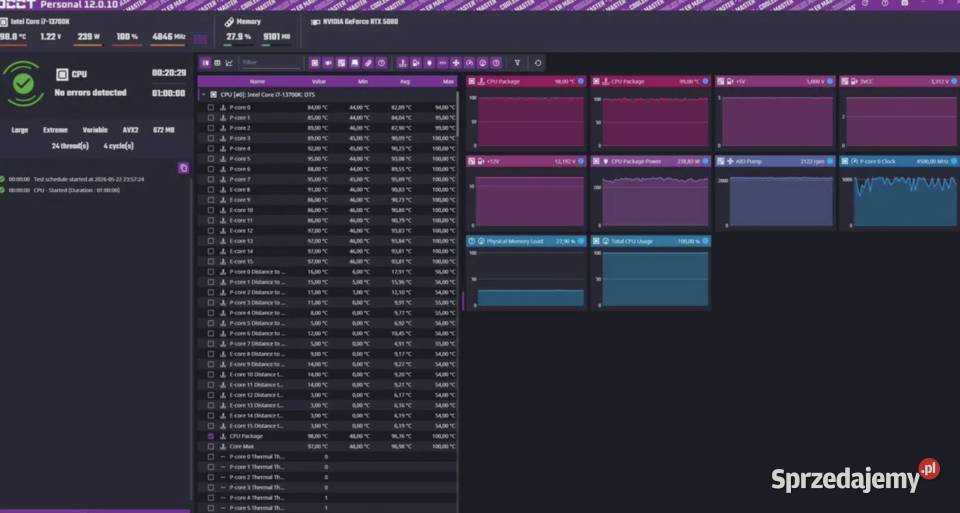Click the blue circle icon on the AIO Pump graph

click(830, 162)
